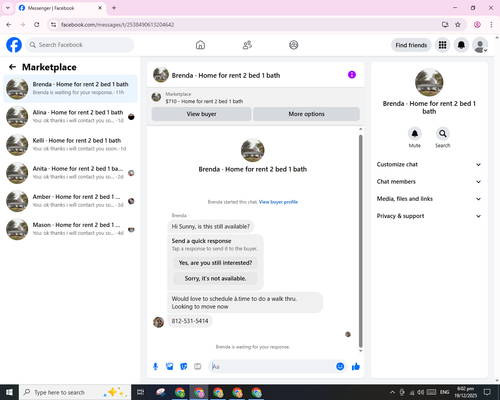This screenshot has height=400, width=500.
Task: Click phone number message 812-531-5414
Action: point(190,321)
